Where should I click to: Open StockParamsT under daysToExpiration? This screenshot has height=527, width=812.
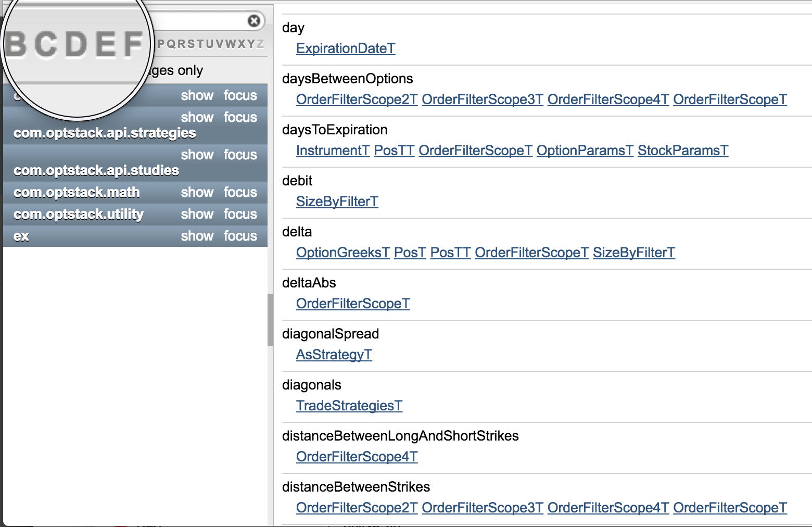tap(682, 150)
